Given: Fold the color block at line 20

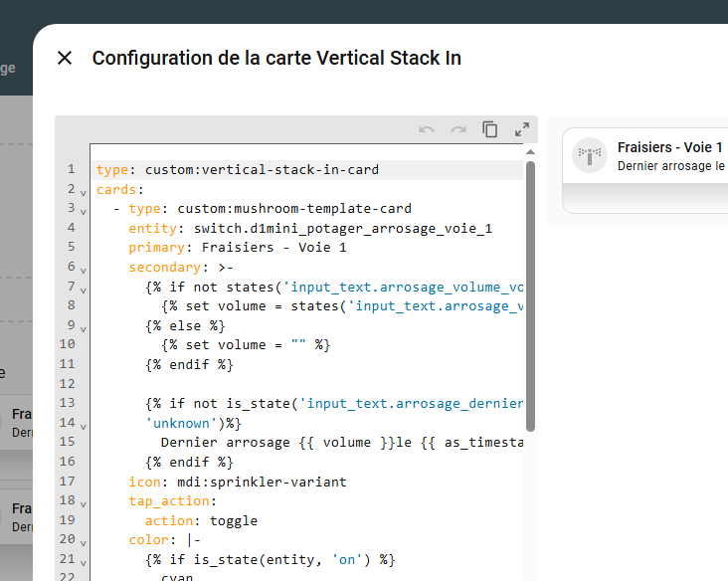Looking at the screenshot, I should tap(83, 540).
